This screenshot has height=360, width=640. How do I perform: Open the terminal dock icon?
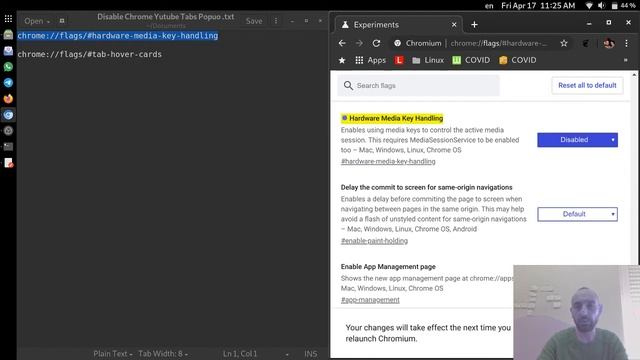pyautogui.click(x=8, y=147)
